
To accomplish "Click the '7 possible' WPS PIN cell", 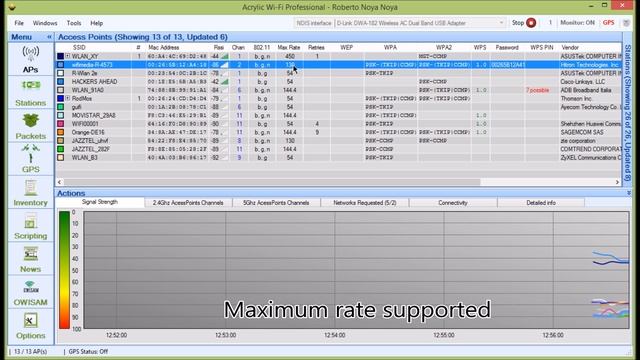I will (x=538, y=90).
